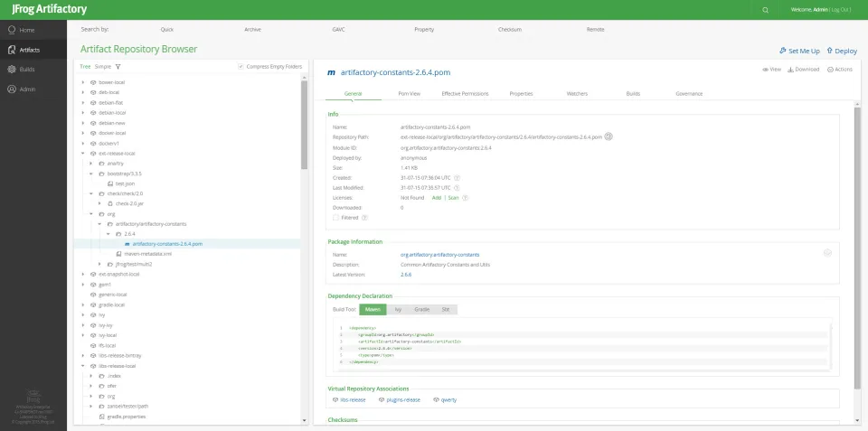
Task: Click the help icon beside Licenses Scan
Action: click(465, 198)
